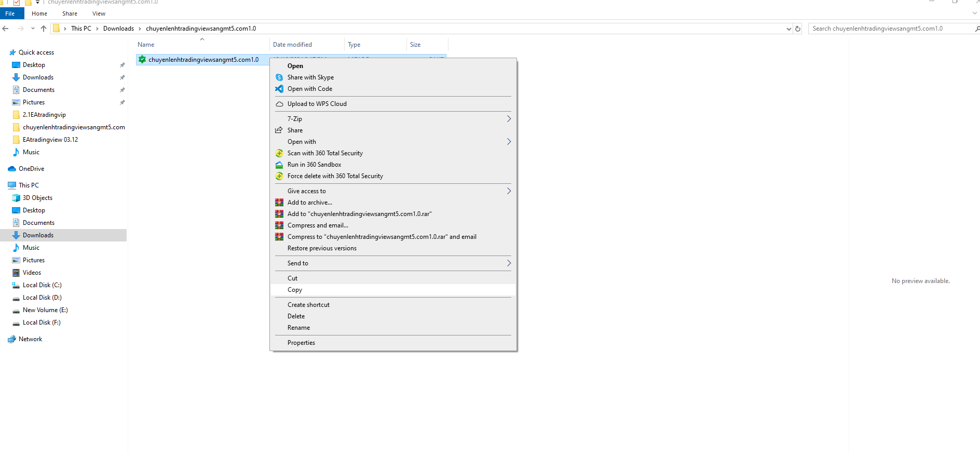Open the address bar history dropdown
The image size is (980, 457).
[x=788, y=29]
